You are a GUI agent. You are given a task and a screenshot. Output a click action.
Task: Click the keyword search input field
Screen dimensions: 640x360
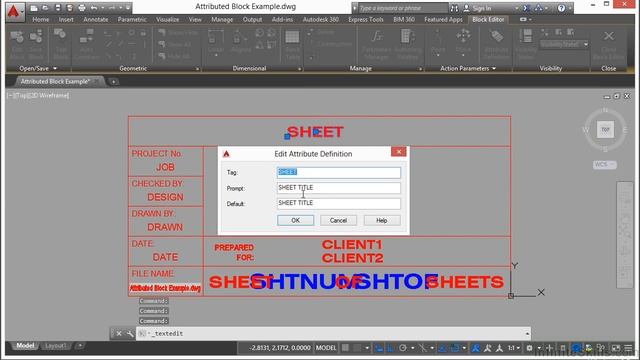click(x=402, y=8)
